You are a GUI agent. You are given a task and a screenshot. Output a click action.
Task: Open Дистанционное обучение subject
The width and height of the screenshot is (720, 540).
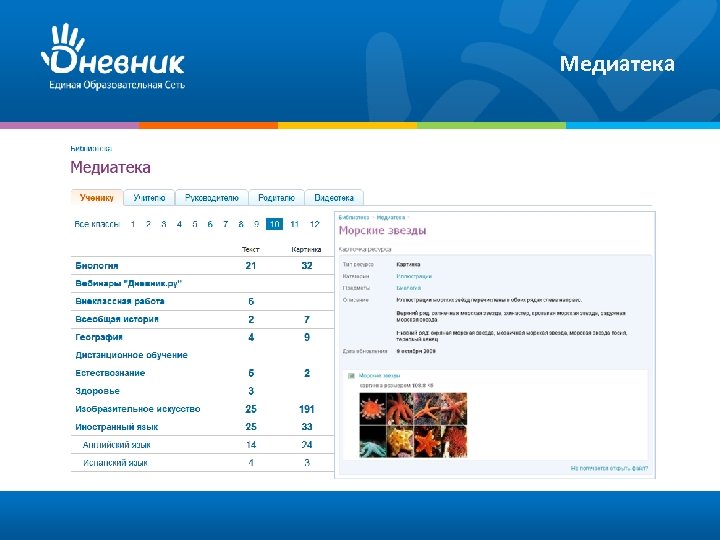pos(131,355)
